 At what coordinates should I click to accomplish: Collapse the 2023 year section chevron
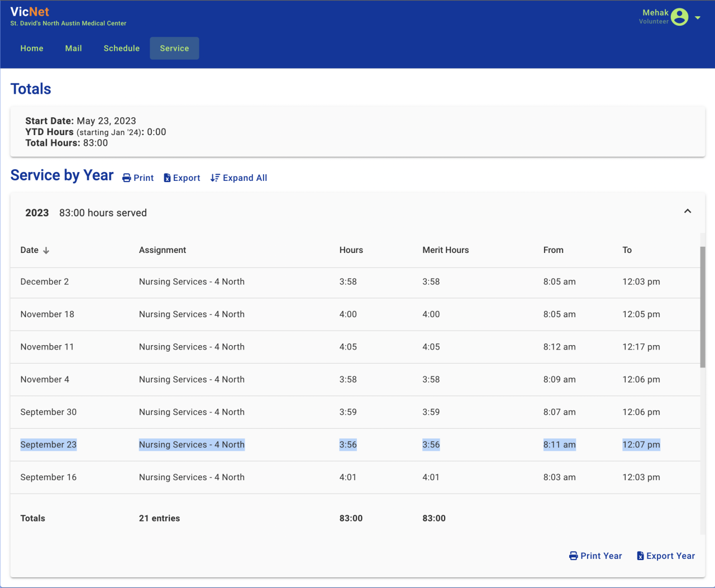(x=688, y=212)
